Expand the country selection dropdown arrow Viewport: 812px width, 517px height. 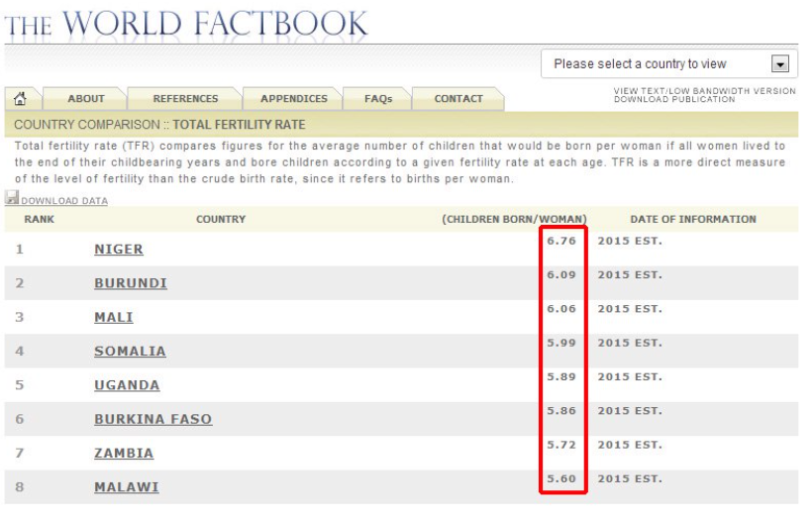780,64
